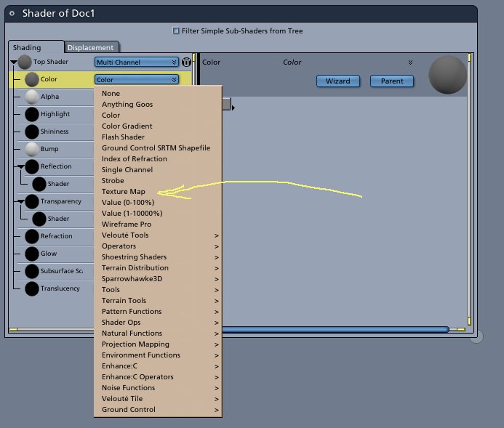The width and height of the screenshot is (504, 428).
Task: Click the large shader preview sphere
Action: (x=447, y=75)
